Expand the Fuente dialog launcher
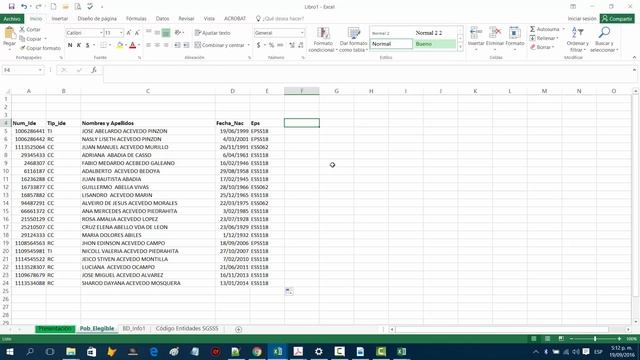The width and height of the screenshot is (640, 360). coord(139,58)
